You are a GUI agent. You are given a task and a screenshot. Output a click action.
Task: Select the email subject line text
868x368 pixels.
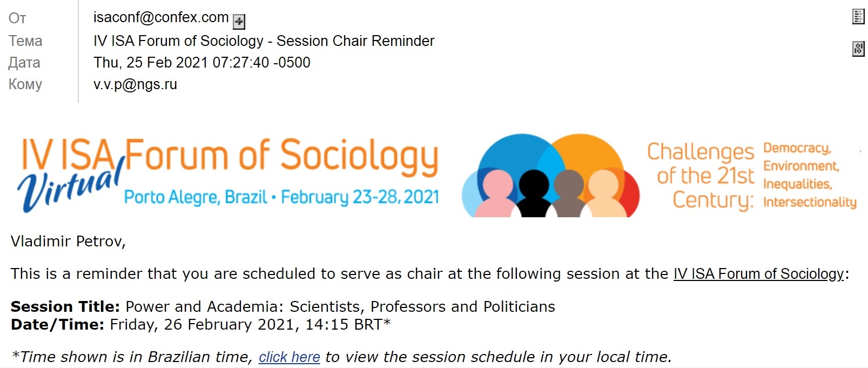264,41
